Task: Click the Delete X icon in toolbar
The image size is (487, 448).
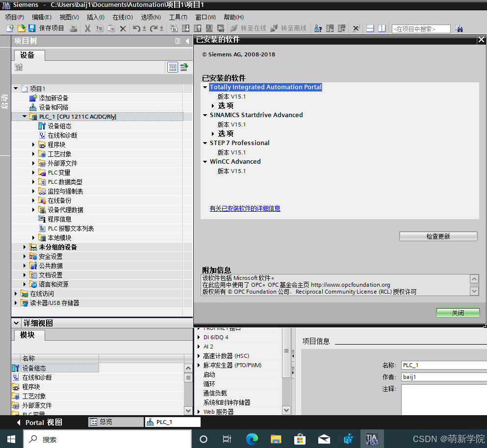Action: point(123,28)
